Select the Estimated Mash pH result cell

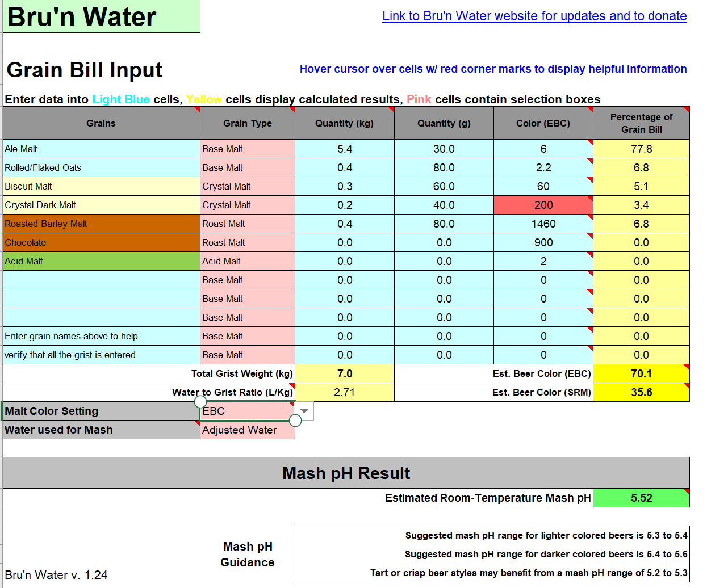click(641, 498)
